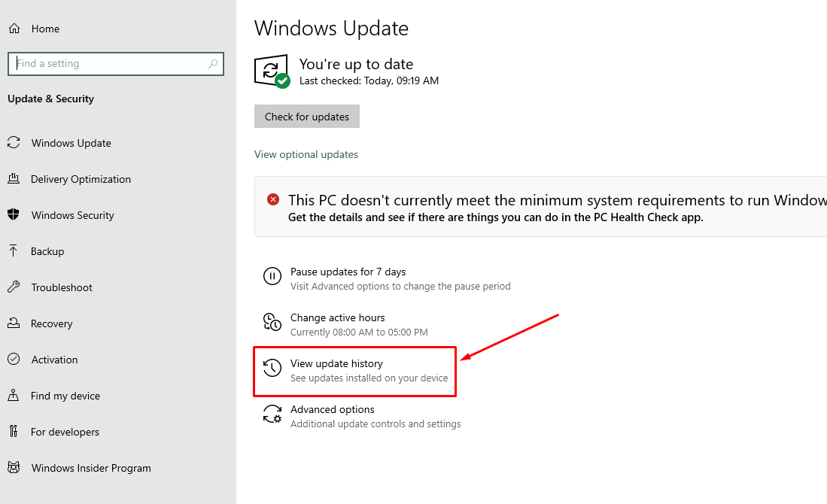
Task: Select Find my device
Action: pos(65,396)
